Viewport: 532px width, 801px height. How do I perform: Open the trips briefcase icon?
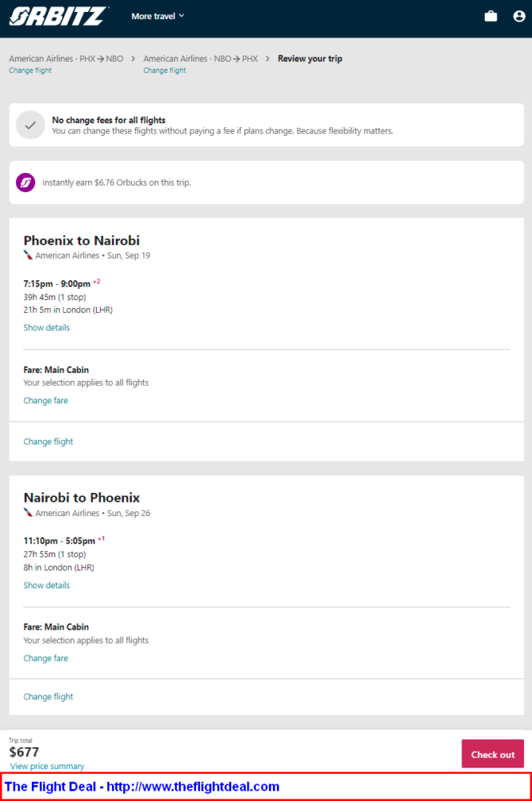[491, 17]
